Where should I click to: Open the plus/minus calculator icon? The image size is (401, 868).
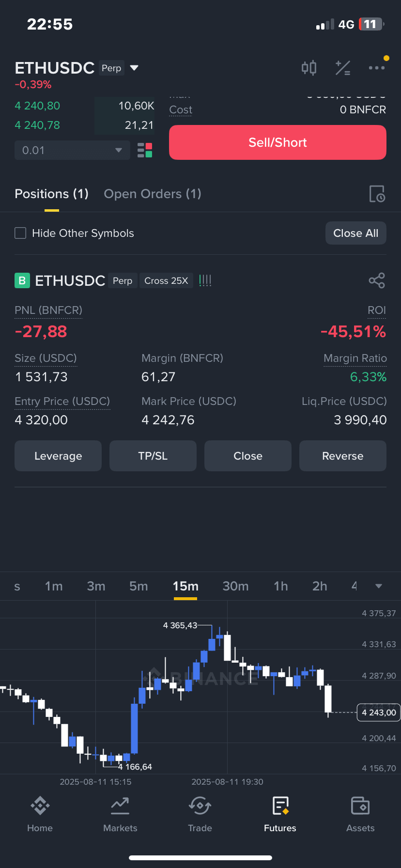(x=343, y=68)
